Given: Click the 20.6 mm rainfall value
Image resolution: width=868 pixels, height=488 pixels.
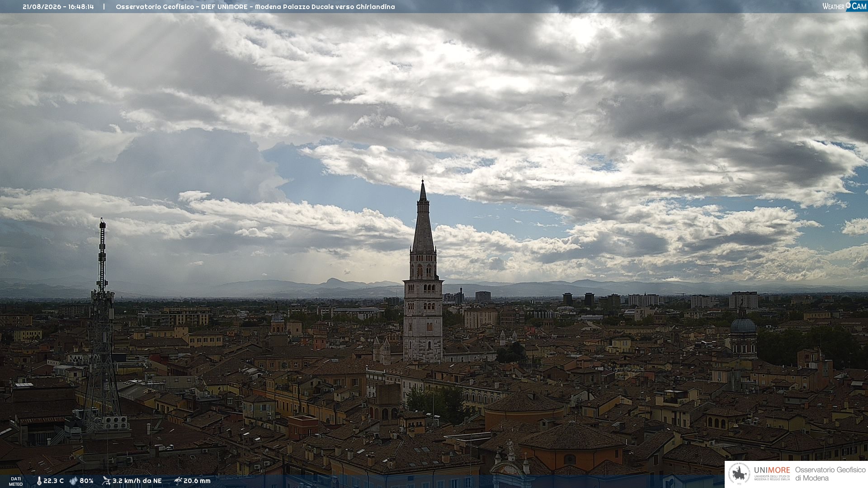Looking at the screenshot, I should 197,481.
